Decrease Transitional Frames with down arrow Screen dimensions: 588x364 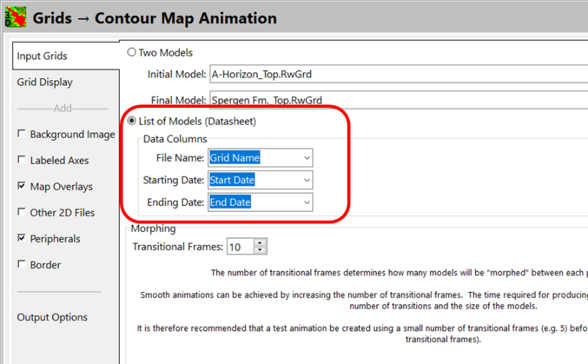pos(260,250)
